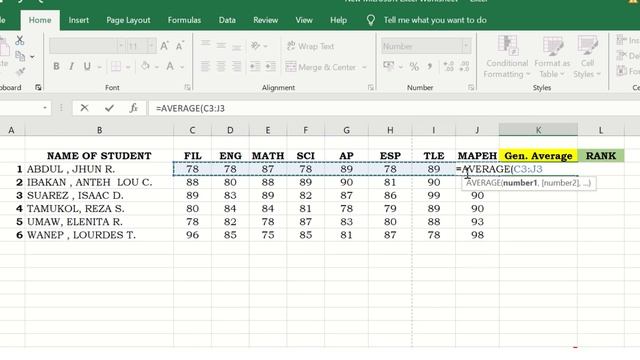
Task: Click Tell me what you want to do
Action: [435, 20]
